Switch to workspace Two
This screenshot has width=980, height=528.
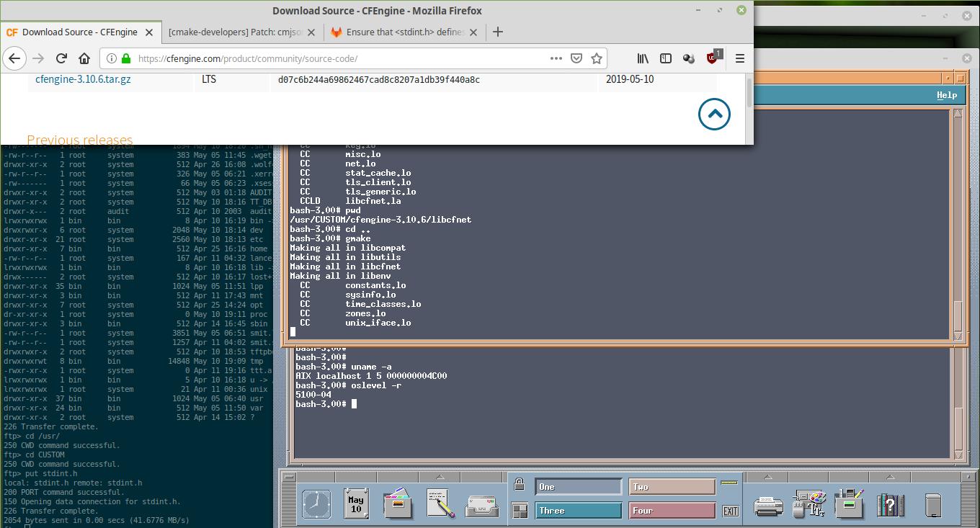672,486
